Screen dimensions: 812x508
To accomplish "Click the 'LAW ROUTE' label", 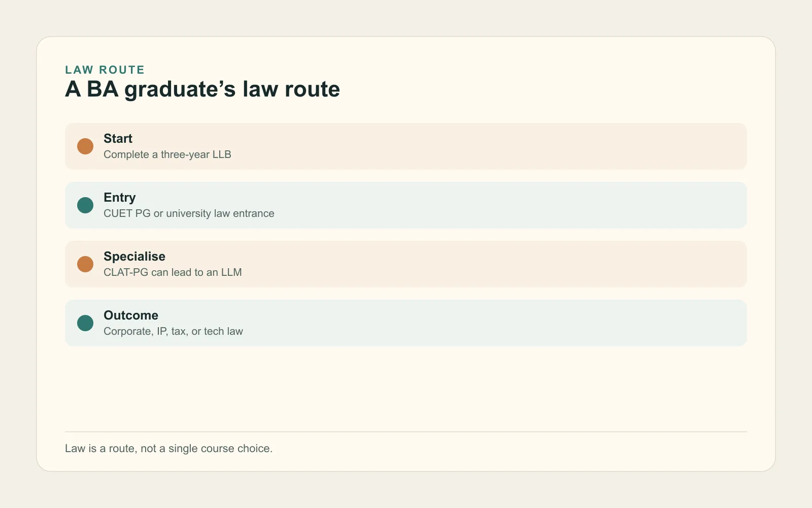I will click(x=105, y=70).
